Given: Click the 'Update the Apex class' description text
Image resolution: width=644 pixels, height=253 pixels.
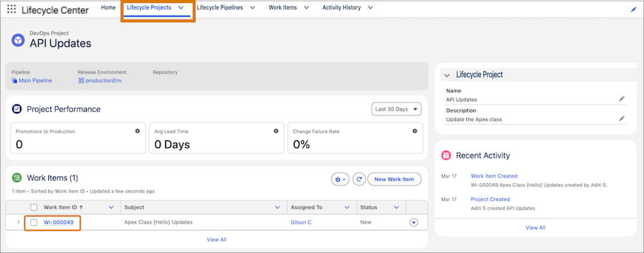Looking at the screenshot, I should click(x=474, y=120).
